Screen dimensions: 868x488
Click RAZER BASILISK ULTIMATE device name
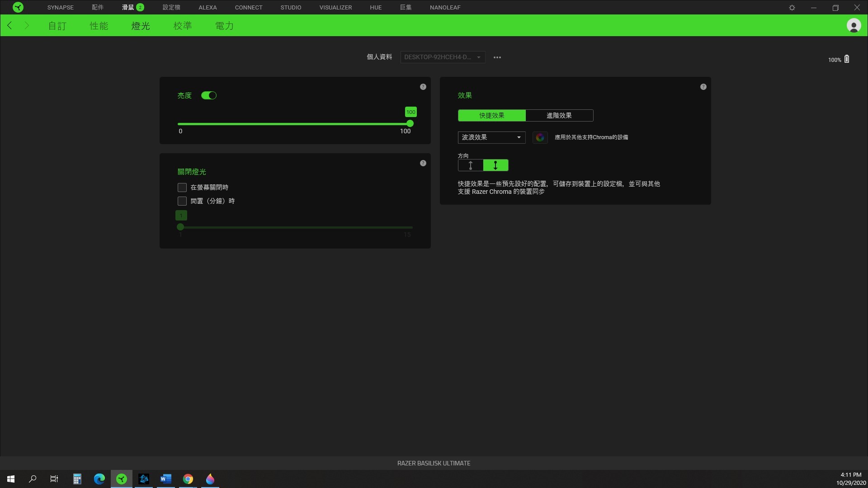pyautogui.click(x=434, y=463)
